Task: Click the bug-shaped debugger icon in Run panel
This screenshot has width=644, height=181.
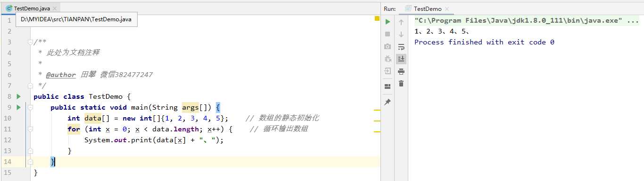Action: [x=388, y=59]
